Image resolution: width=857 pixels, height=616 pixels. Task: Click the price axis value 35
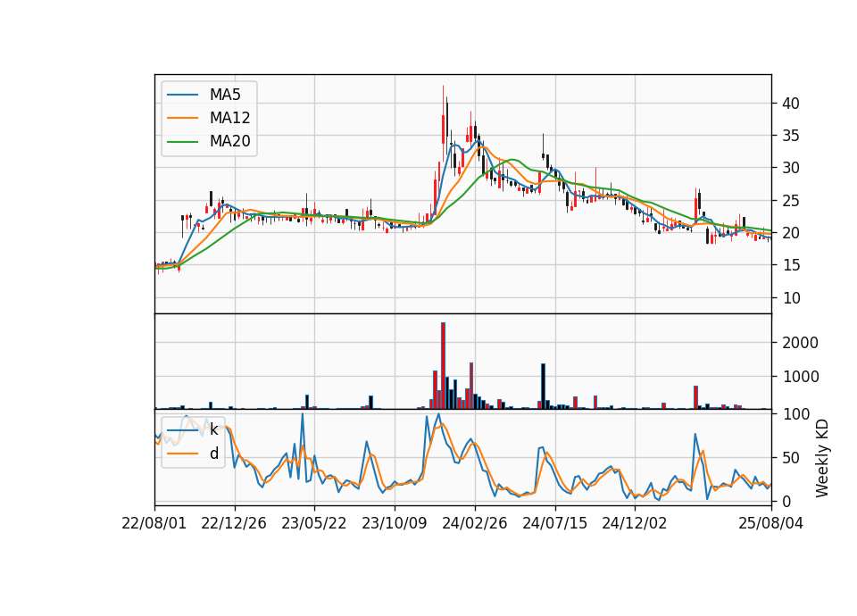pyautogui.click(x=790, y=136)
